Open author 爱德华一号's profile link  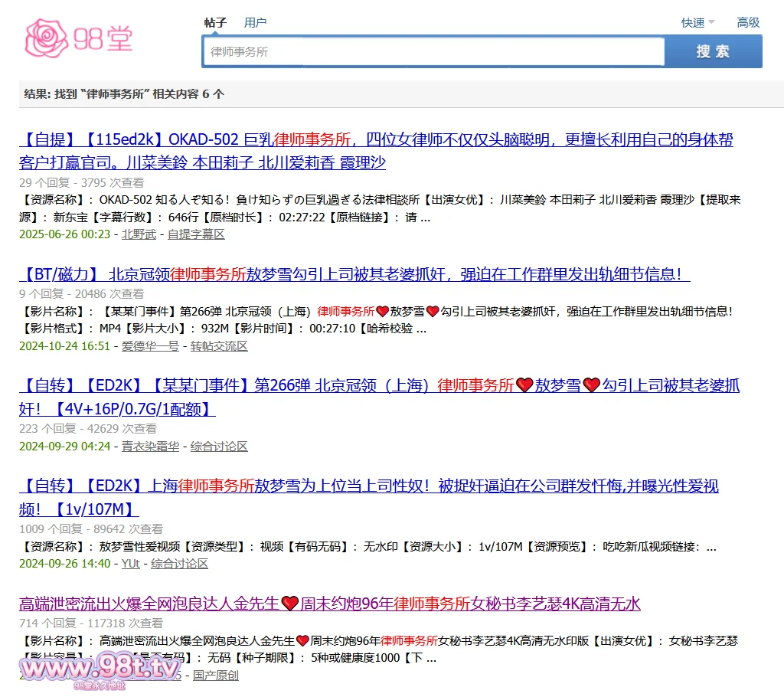(150, 346)
